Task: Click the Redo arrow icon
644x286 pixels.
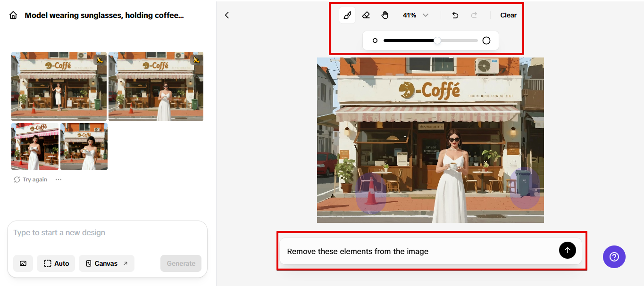Action: pyautogui.click(x=474, y=15)
